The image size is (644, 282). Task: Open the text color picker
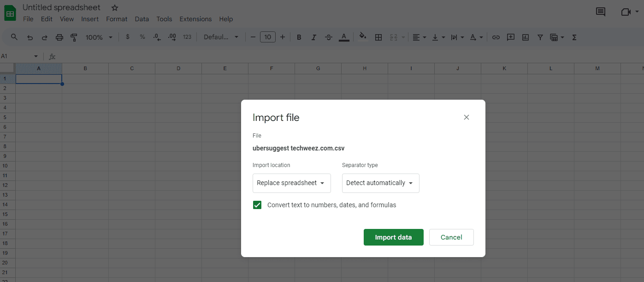coord(344,37)
